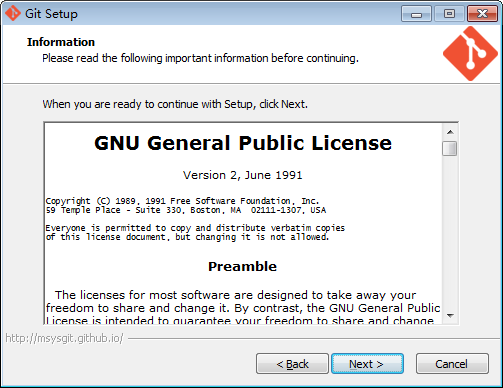Click the 'GNU General Public License' heading
Screen dimensions: 503x388
point(243,143)
